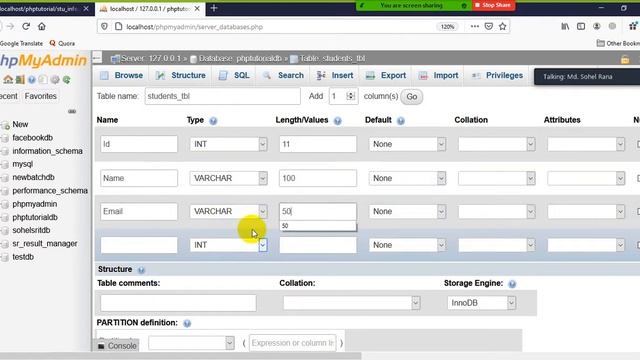Switch to the Insert tab
640x360 pixels.
(335, 76)
